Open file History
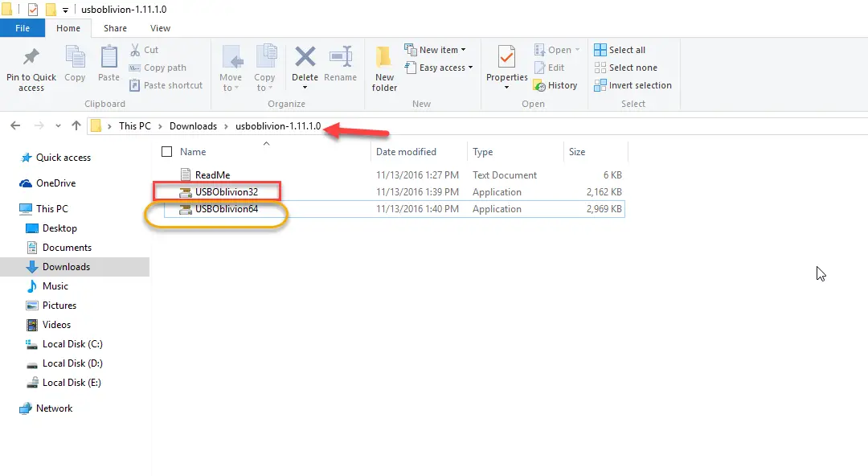868x476 pixels. pyautogui.click(x=555, y=85)
